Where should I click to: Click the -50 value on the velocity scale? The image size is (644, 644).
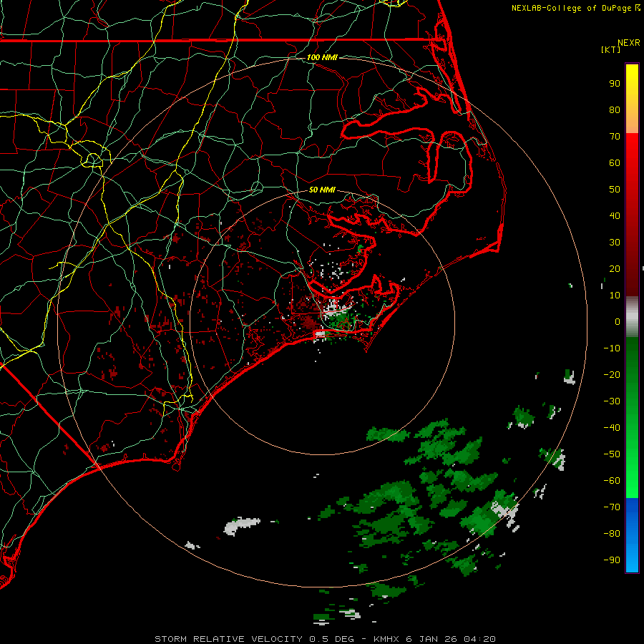tap(612, 454)
